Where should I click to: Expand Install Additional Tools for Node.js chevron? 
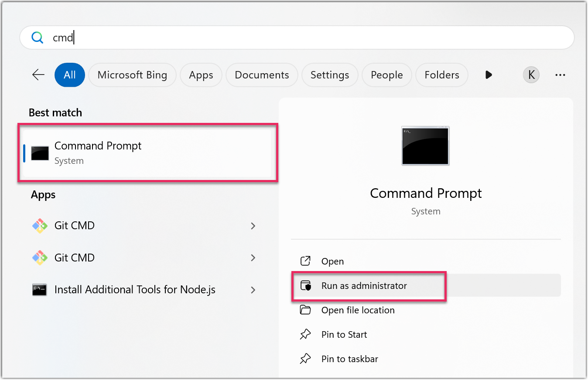[253, 290]
